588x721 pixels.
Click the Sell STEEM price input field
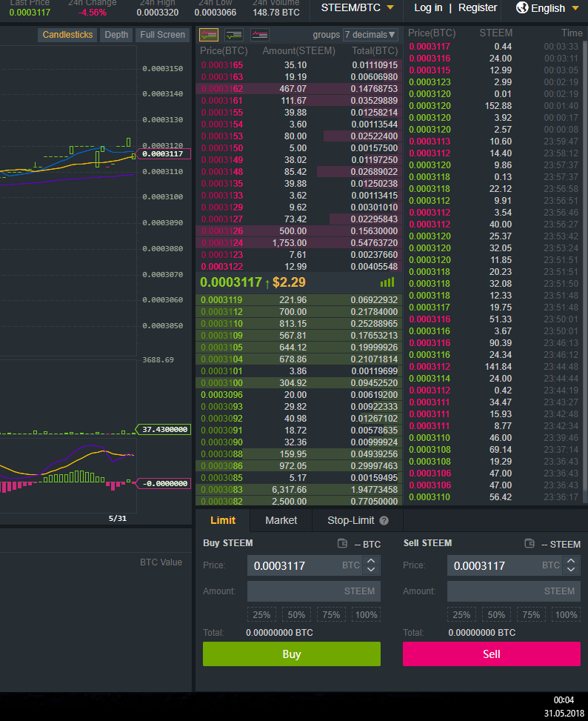[505, 565]
